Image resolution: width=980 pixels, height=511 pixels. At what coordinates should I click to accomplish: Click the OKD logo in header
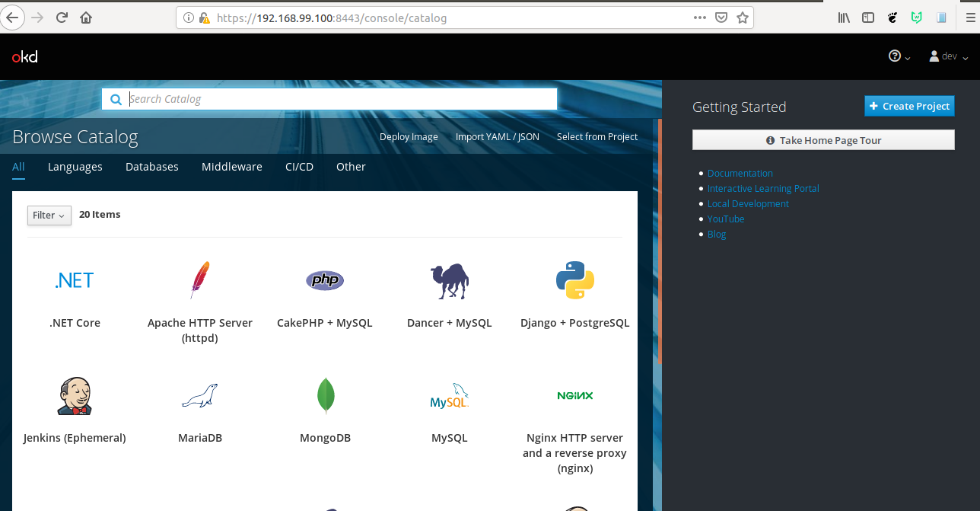(x=24, y=56)
